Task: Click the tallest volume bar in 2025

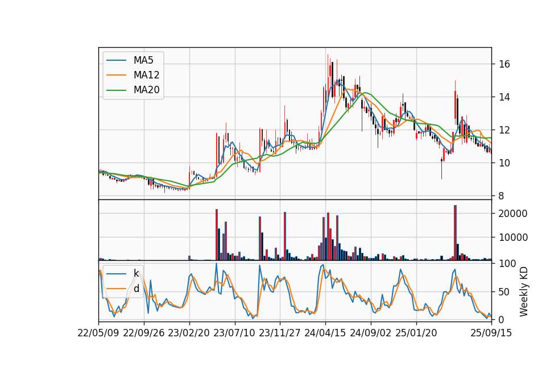Action: (x=455, y=233)
